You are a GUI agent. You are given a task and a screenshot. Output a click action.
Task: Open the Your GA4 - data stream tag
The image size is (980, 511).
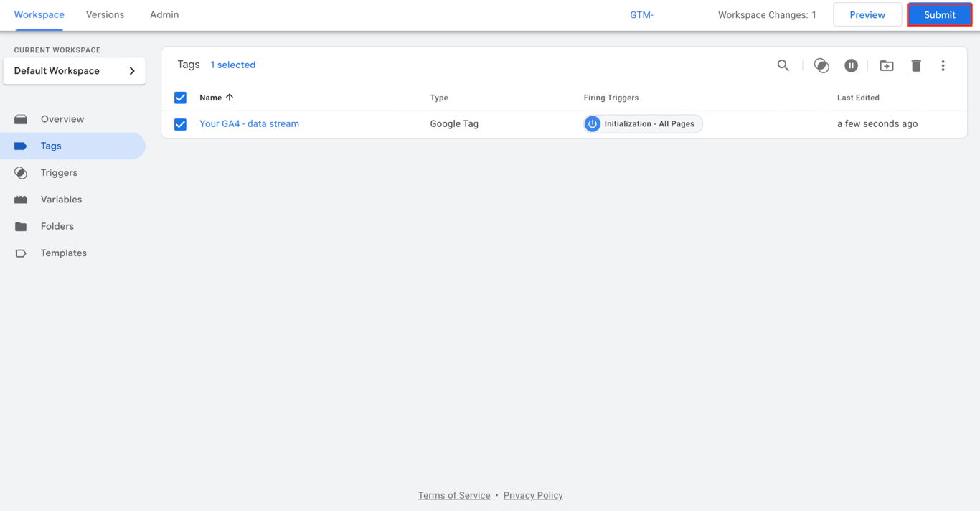pos(249,123)
